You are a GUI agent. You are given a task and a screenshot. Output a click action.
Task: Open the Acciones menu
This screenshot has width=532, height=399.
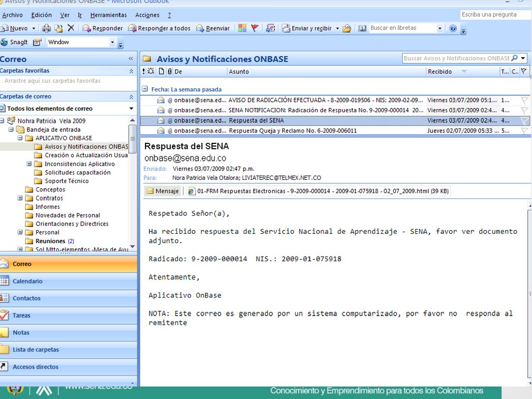pos(147,15)
